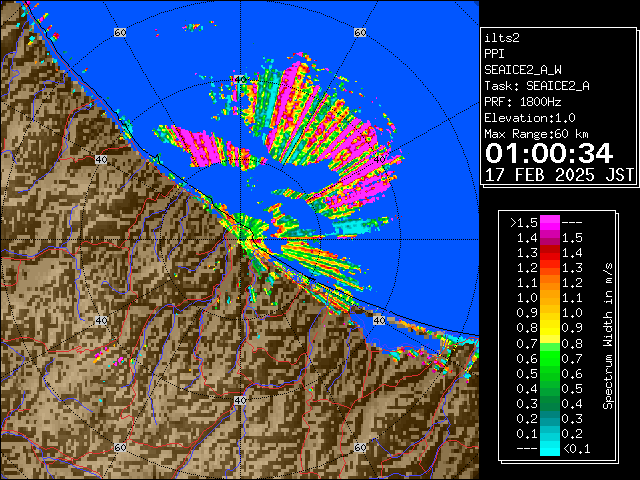
Task: Click the >1.5 legend label
Action: click(524, 223)
